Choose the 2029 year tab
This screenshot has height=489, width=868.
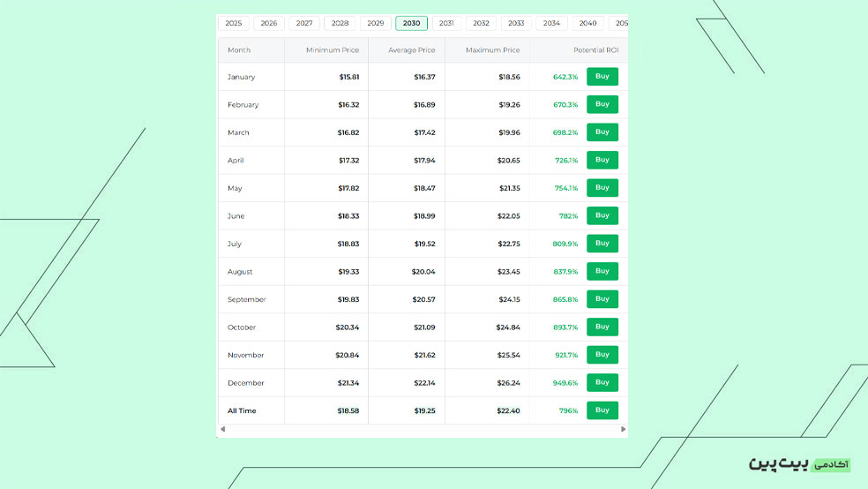pyautogui.click(x=375, y=23)
